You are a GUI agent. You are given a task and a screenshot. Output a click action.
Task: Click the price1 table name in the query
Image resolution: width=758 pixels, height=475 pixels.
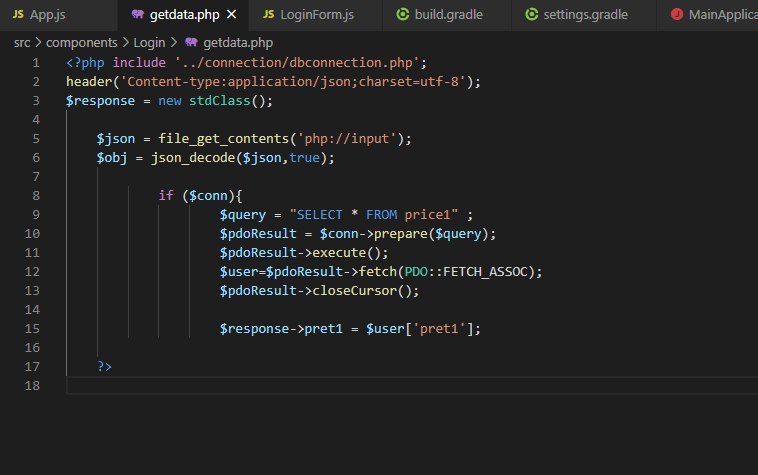coord(427,215)
